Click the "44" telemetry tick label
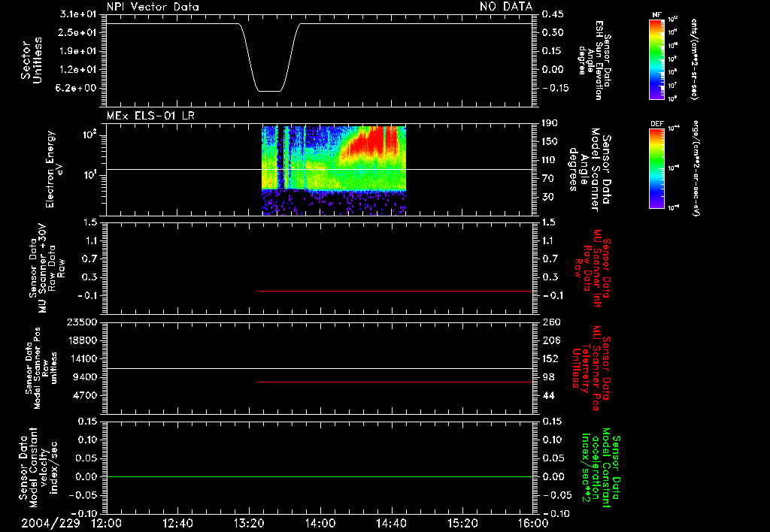 pyautogui.click(x=547, y=395)
